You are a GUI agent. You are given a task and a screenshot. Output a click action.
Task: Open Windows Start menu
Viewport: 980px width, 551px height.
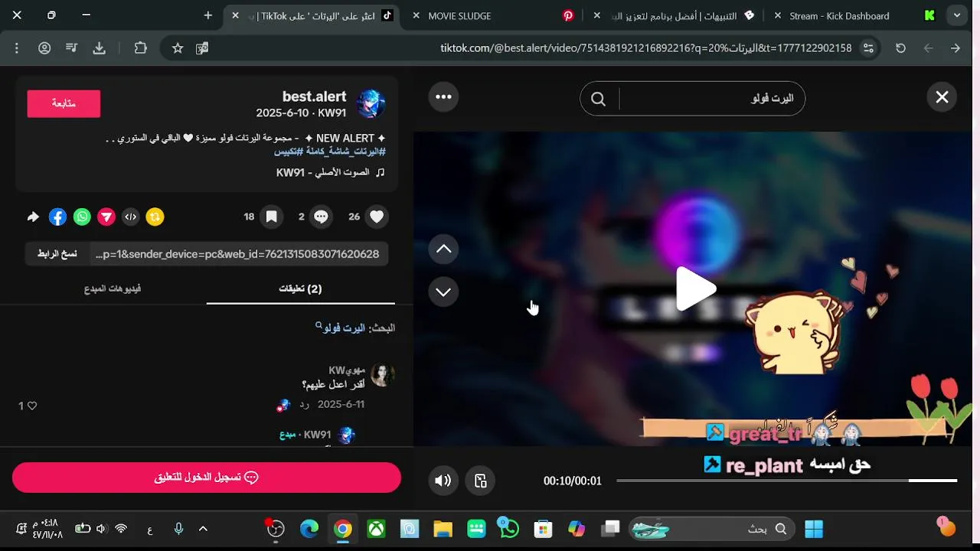(x=814, y=529)
